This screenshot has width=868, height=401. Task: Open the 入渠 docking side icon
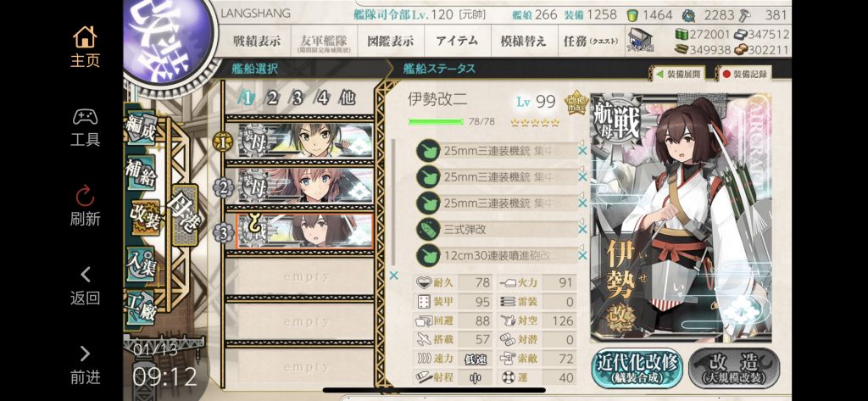point(141,264)
